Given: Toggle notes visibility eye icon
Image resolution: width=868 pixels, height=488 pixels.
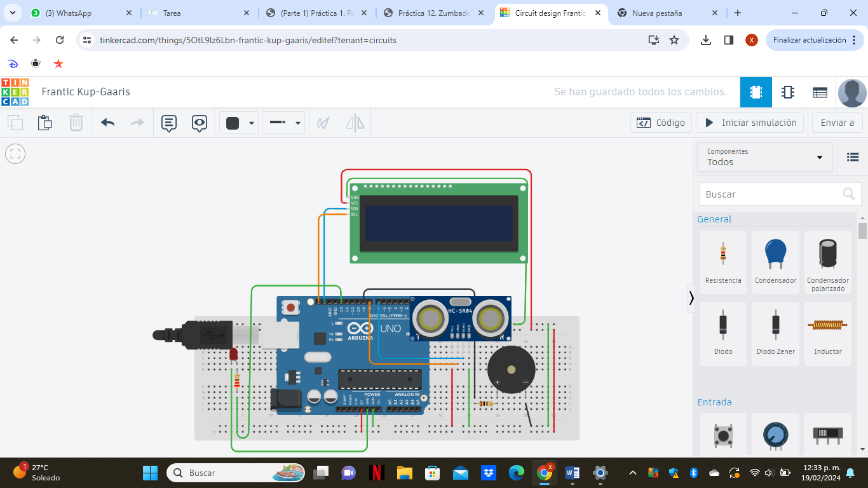Looking at the screenshot, I should coord(200,123).
